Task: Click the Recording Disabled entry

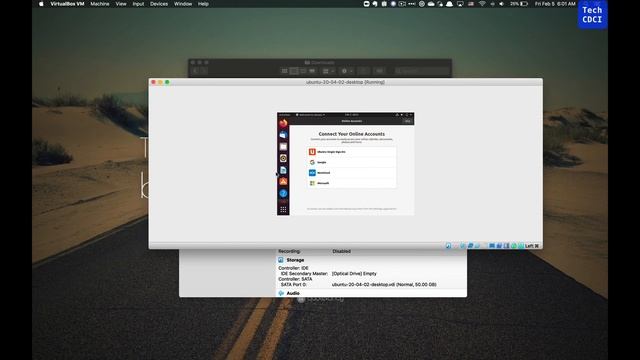Action: coord(341,251)
